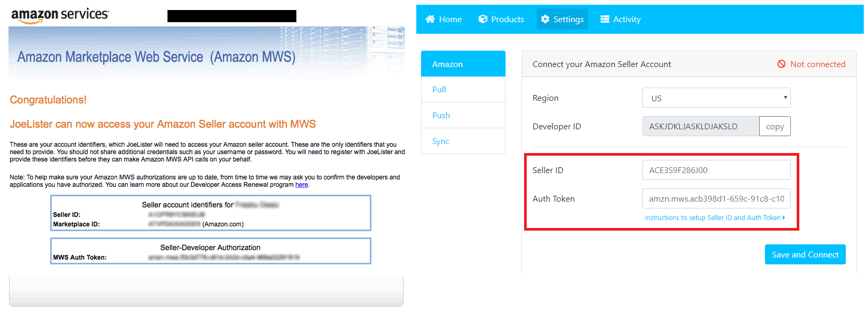Viewport: 868px width, 314px height.
Task: Click the copy button beside Developer ID
Action: point(775,127)
